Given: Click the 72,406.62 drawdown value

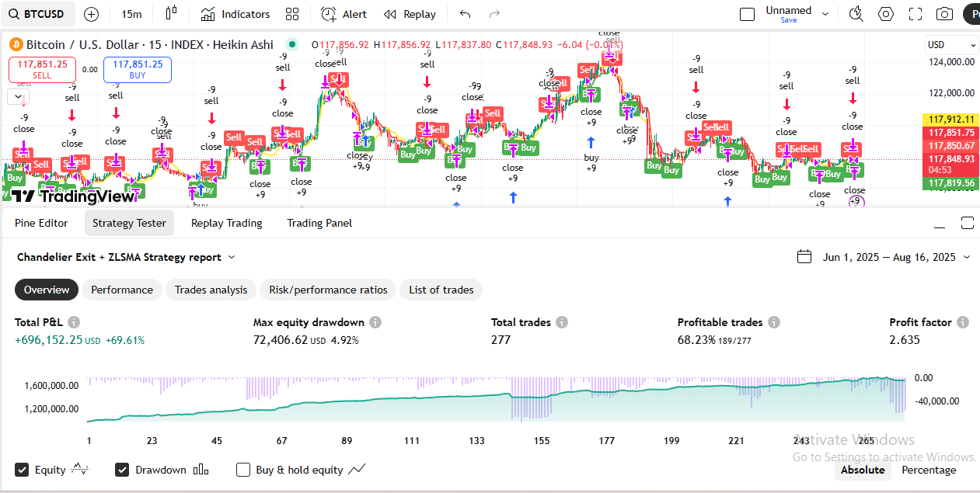Looking at the screenshot, I should point(280,340).
